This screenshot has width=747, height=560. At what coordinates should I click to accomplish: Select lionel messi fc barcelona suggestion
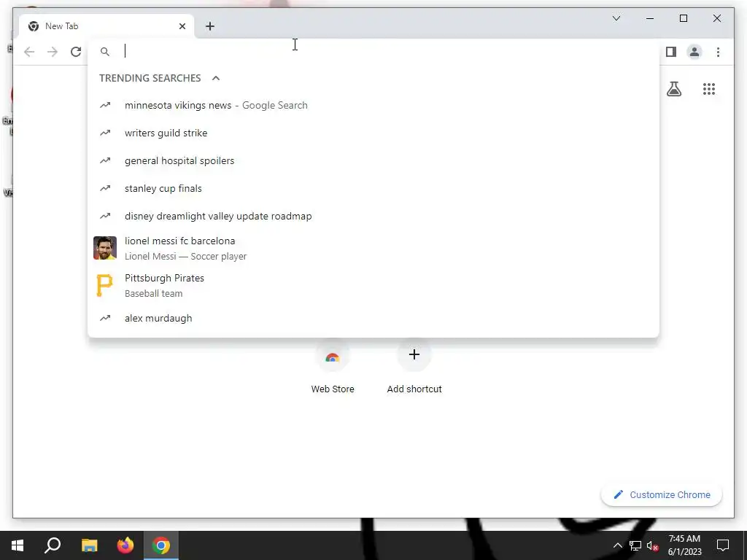point(373,248)
